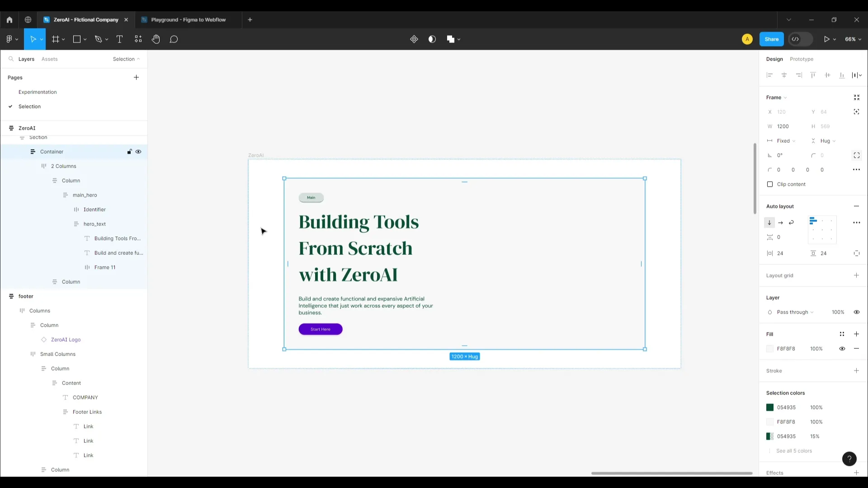
Task: Set auto layout direction to horizontal
Action: click(780, 223)
